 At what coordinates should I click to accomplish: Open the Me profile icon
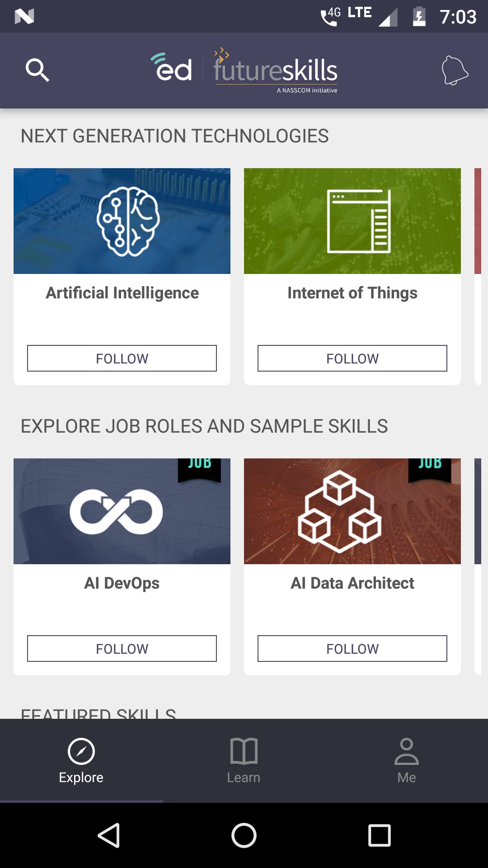coord(407,751)
